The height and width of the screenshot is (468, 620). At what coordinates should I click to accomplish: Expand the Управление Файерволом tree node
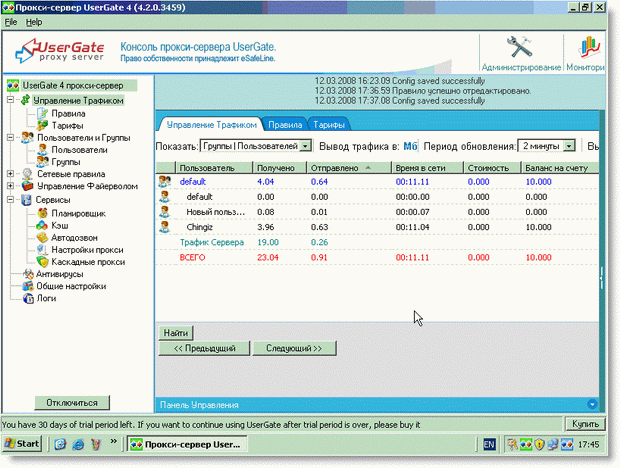(x=11, y=186)
